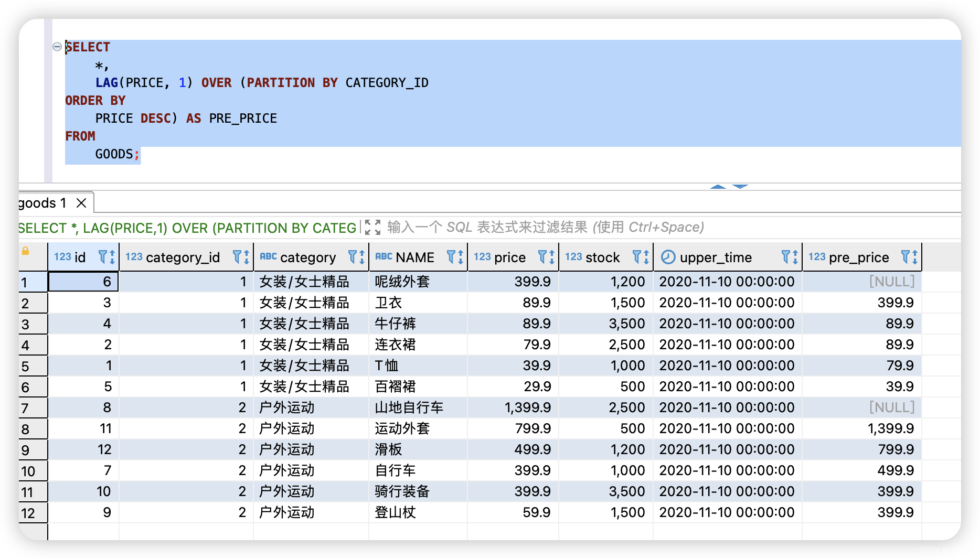Sort by stock column arrows
980x559 pixels.
[646, 257]
